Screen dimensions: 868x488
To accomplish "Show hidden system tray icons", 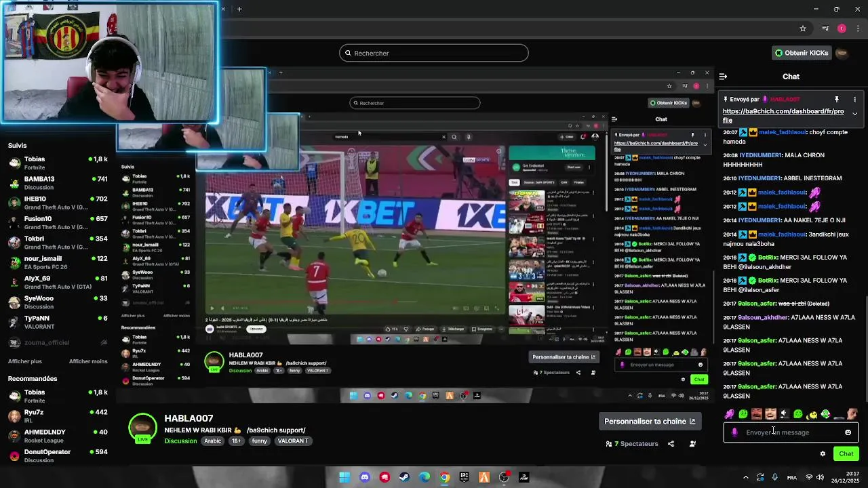I will 745,477.
